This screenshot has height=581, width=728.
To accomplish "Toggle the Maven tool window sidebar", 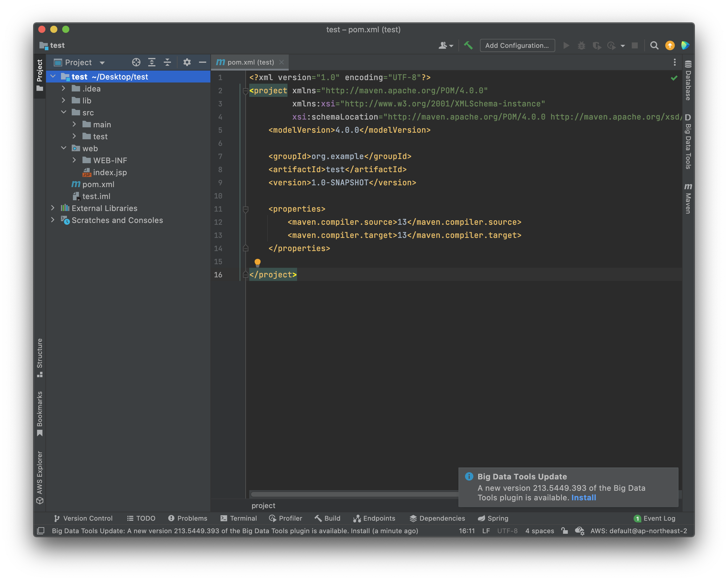I will (x=688, y=199).
